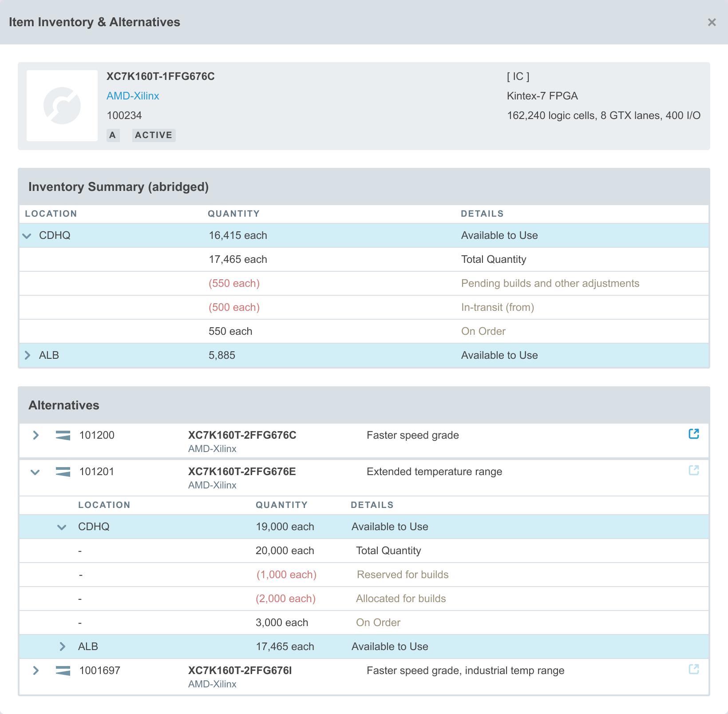Image resolution: width=728 pixels, height=714 pixels.
Task: Click the 16,415 each quantity
Action: click(x=238, y=235)
